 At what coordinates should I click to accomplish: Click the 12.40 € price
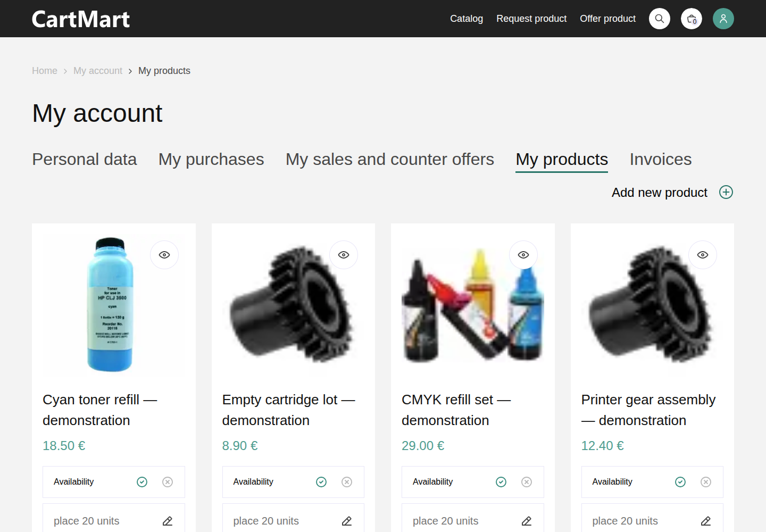pyautogui.click(x=603, y=446)
